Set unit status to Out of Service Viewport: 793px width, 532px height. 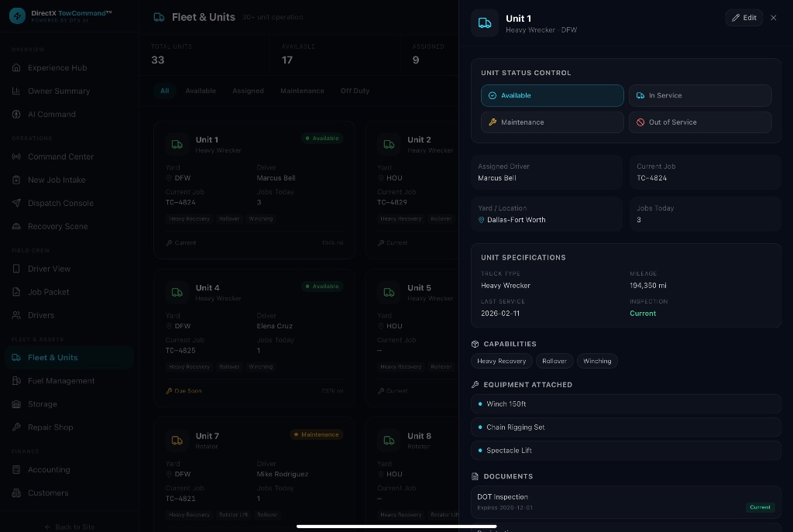coord(700,122)
